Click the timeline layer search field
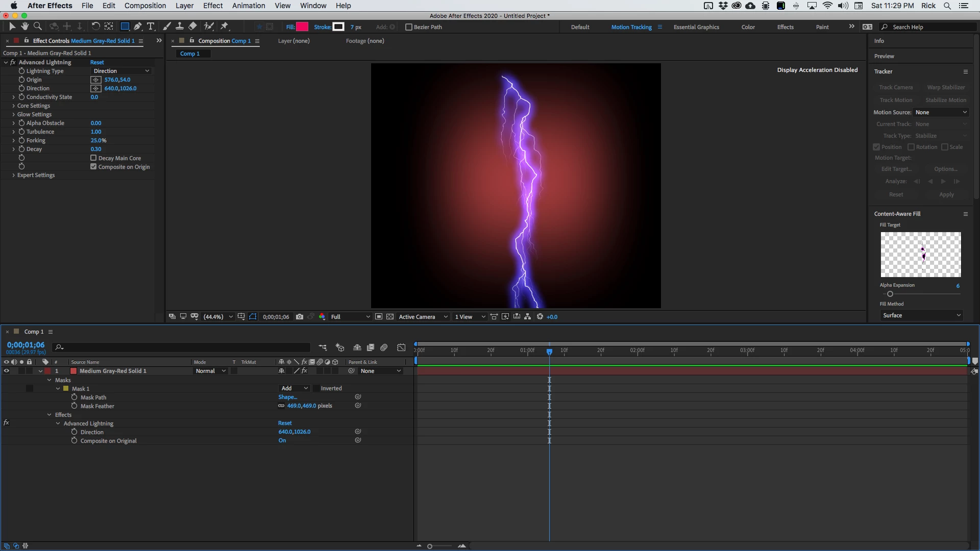 (x=184, y=347)
